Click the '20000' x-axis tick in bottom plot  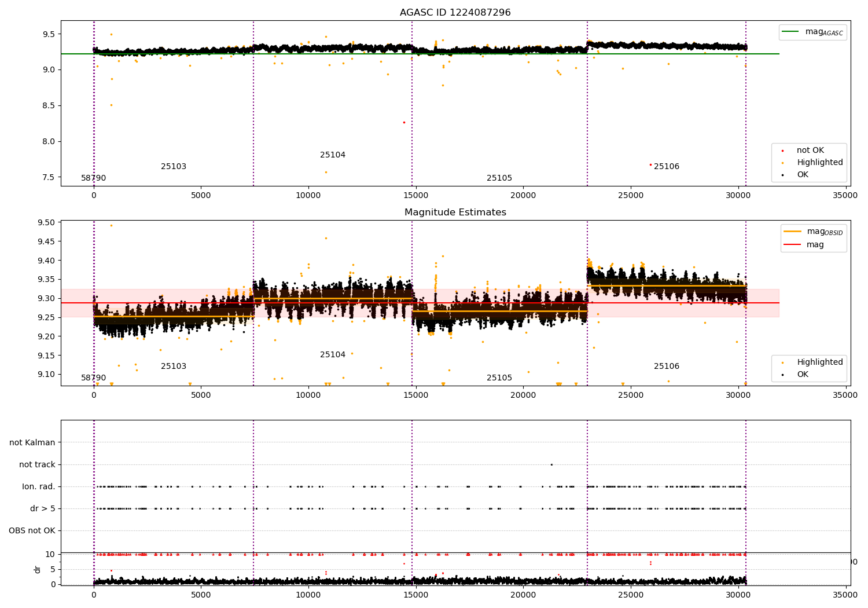coord(523,594)
